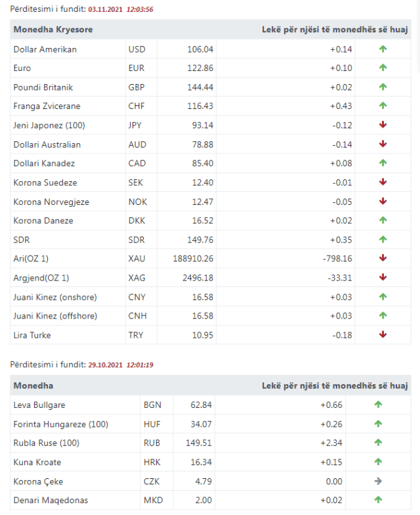Click the red down arrow for Jeni Japonez

click(383, 125)
